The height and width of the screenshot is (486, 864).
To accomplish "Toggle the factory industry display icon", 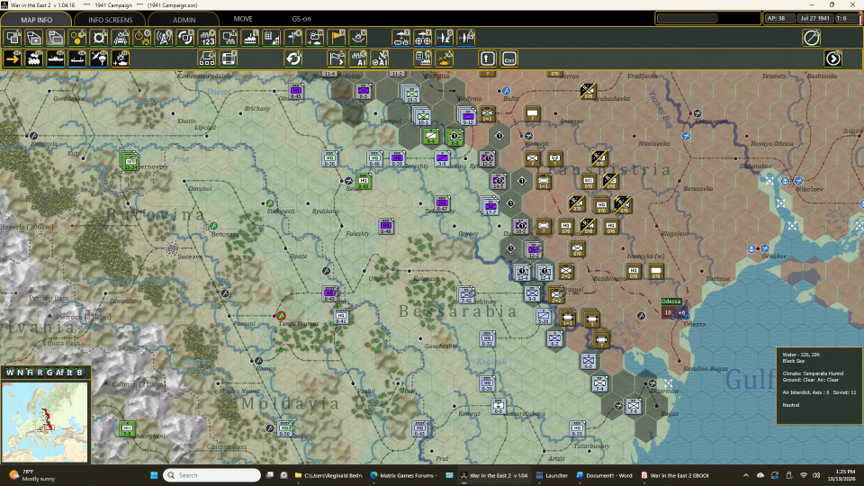I will click(x=250, y=38).
